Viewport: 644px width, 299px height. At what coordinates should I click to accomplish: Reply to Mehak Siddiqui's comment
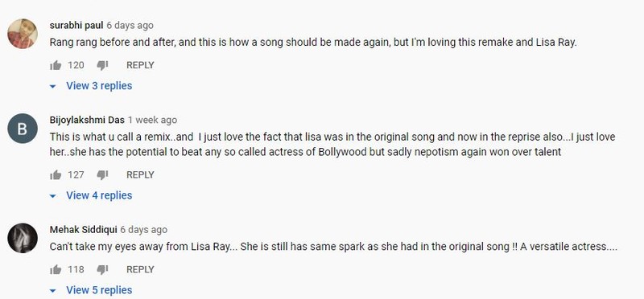(x=140, y=269)
